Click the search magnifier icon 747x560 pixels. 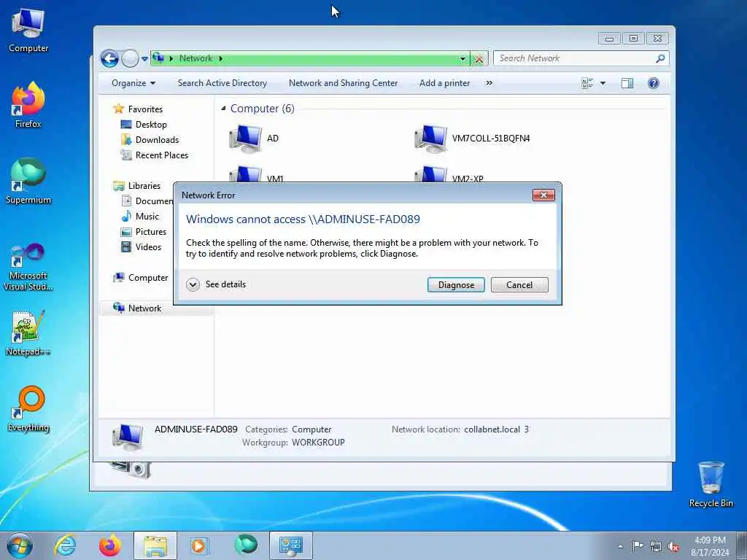tap(659, 58)
